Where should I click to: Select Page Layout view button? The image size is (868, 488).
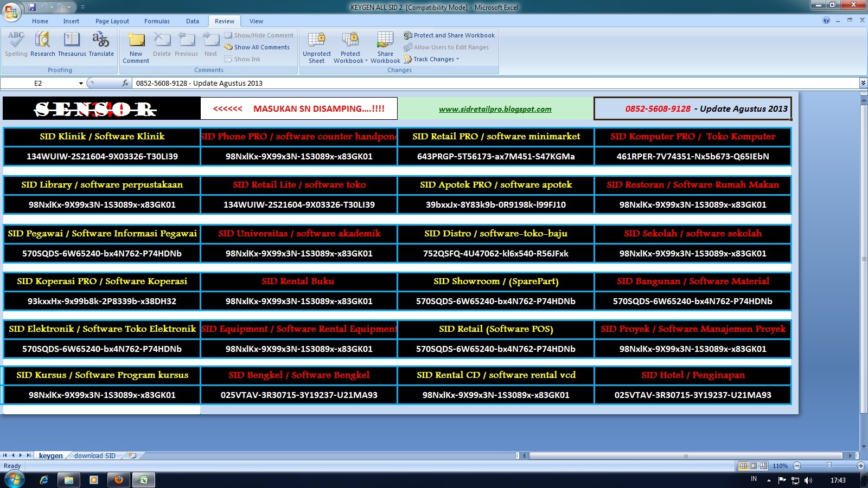[x=753, y=466]
